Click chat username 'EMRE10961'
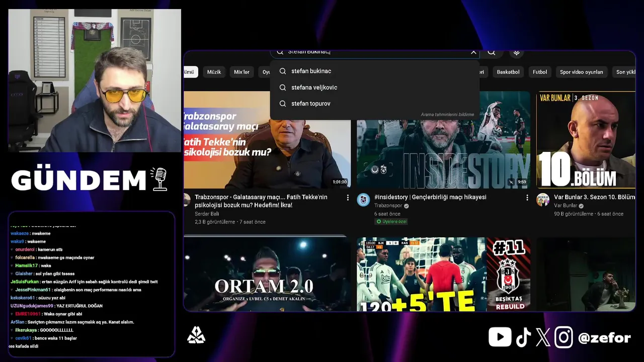This screenshot has width=644, height=362. pyautogui.click(x=28, y=314)
